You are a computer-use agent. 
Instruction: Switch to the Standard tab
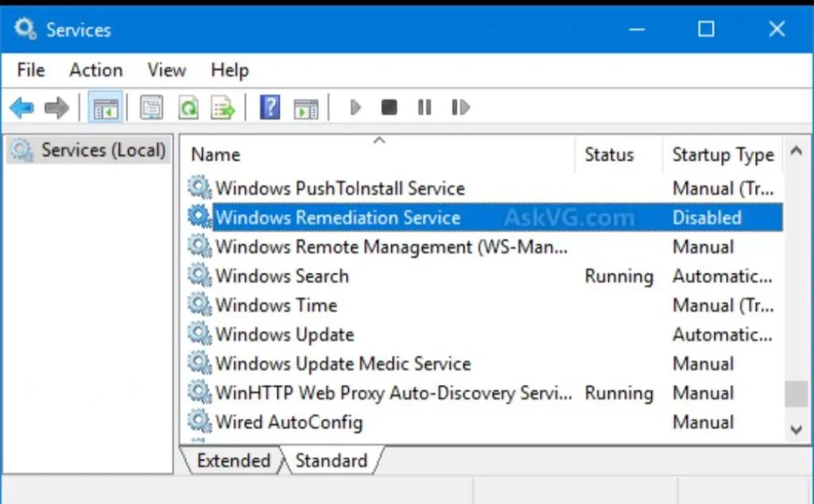331,460
